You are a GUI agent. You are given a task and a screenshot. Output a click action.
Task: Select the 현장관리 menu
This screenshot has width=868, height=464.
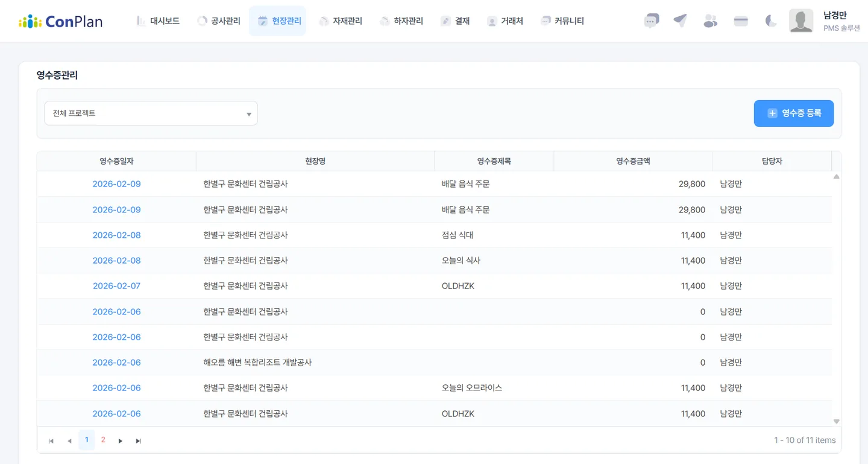tap(278, 21)
